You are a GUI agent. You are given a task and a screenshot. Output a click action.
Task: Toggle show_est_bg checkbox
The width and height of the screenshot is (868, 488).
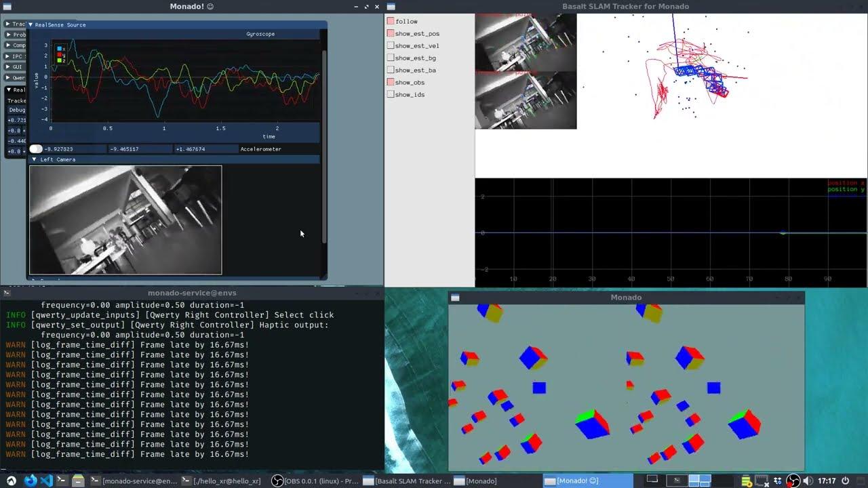(391, 58)
